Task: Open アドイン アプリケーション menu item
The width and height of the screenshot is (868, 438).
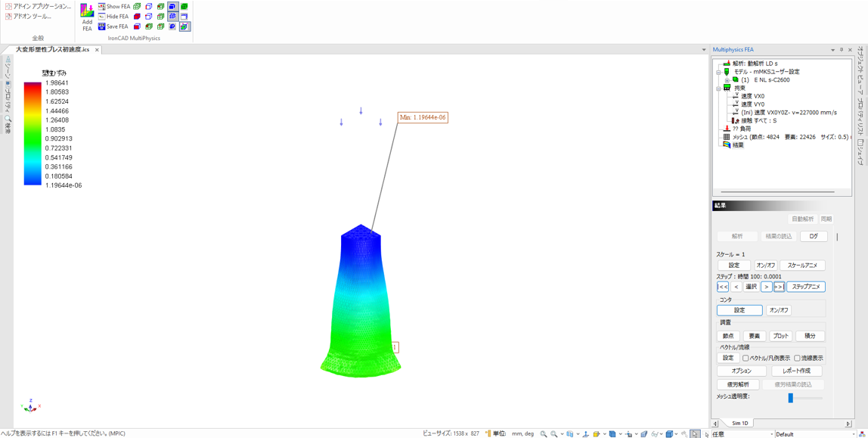Action: [x=42, y=6]
